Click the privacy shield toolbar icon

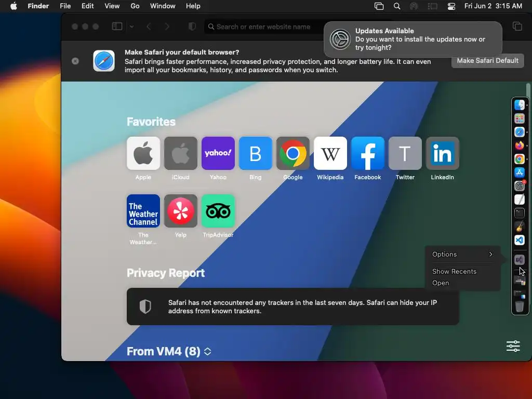[192, 26]
